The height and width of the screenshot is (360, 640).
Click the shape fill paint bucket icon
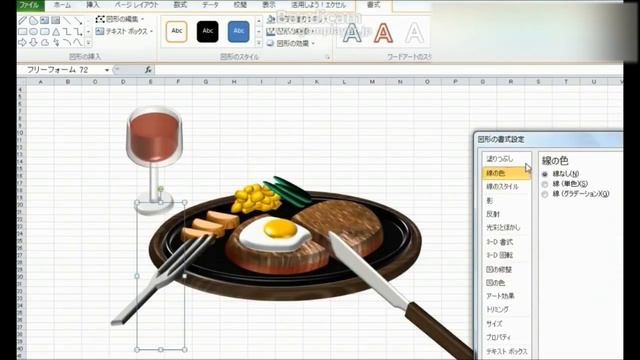(x=271, y=19)
